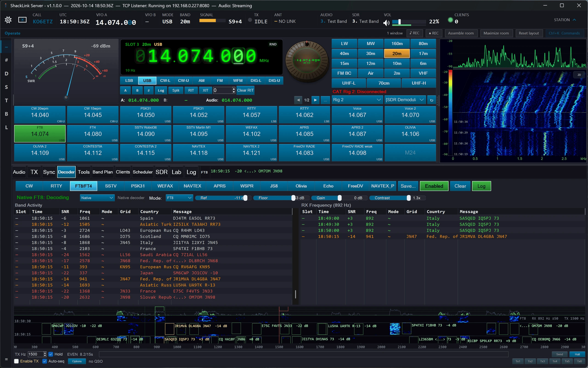Image resolution: width=588 pixels, height=368 pixels.
Task: Uncheck the Auto-seq checkbox
Action: coord(45,361)
